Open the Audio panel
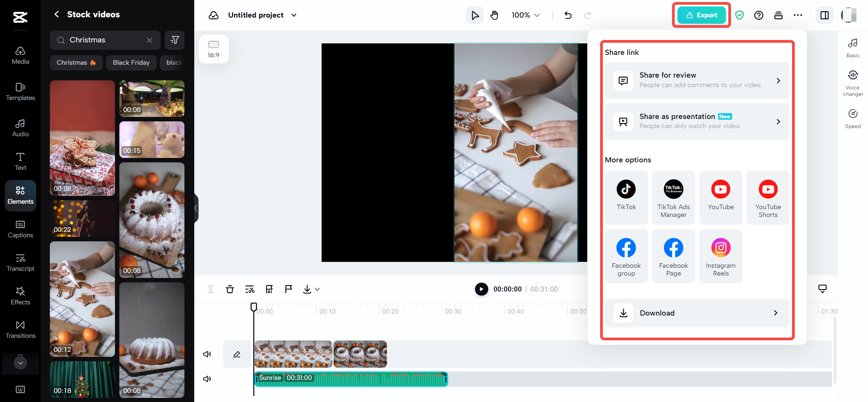This screenshot has width=868, height=402. pyautogui.click(x=20, y=128)
